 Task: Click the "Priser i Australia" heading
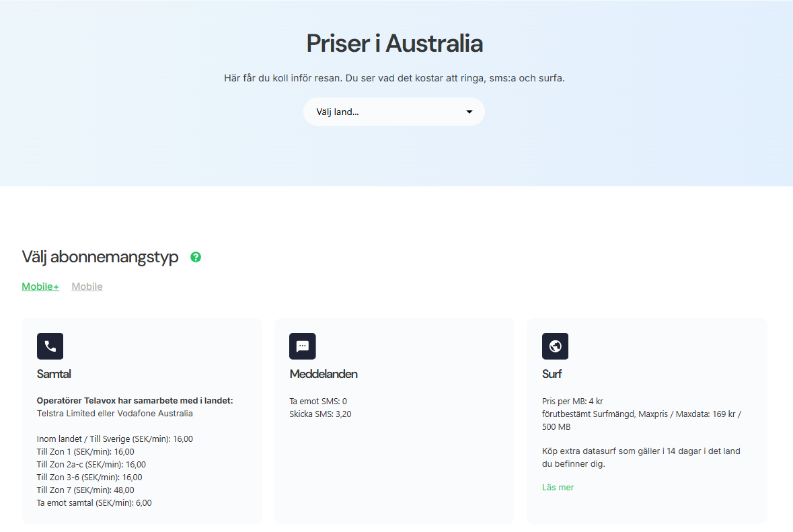(394, 44)
